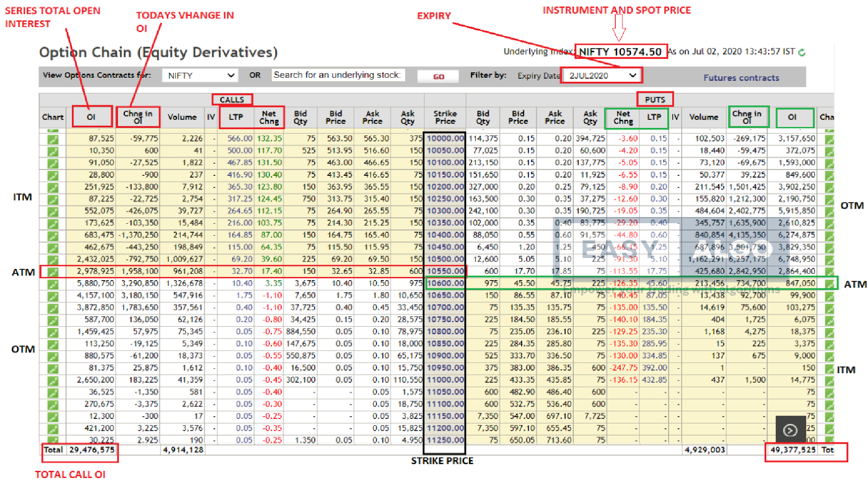Image resolution: width=868 pixels, height=488 pixels.
Task: Select underlying index NIFTY 10574.50 text
Action: (x=620, y=52)
